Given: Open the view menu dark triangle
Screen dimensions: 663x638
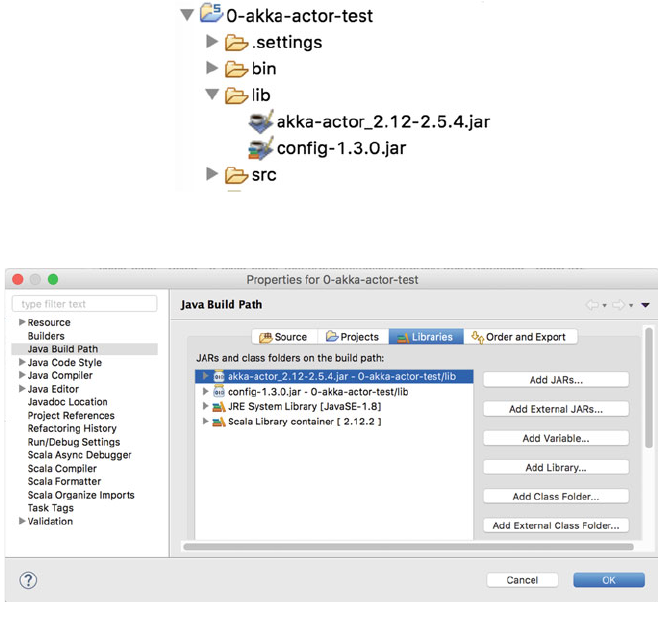Looking at the screenshot, I should click(645, 305).
